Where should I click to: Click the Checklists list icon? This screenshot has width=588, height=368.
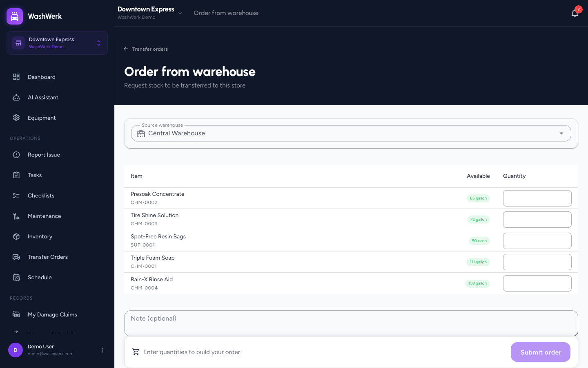[x=16, y=195]
